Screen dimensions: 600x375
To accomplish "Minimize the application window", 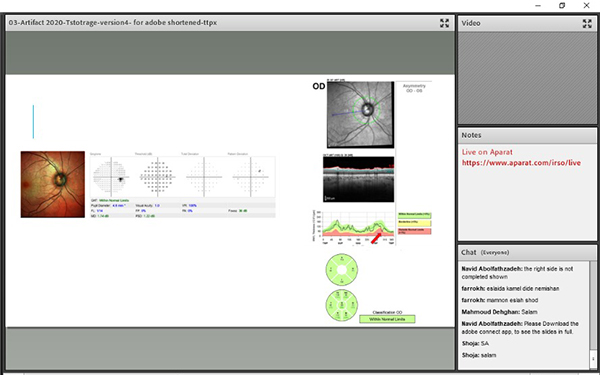I will [538, 5].
